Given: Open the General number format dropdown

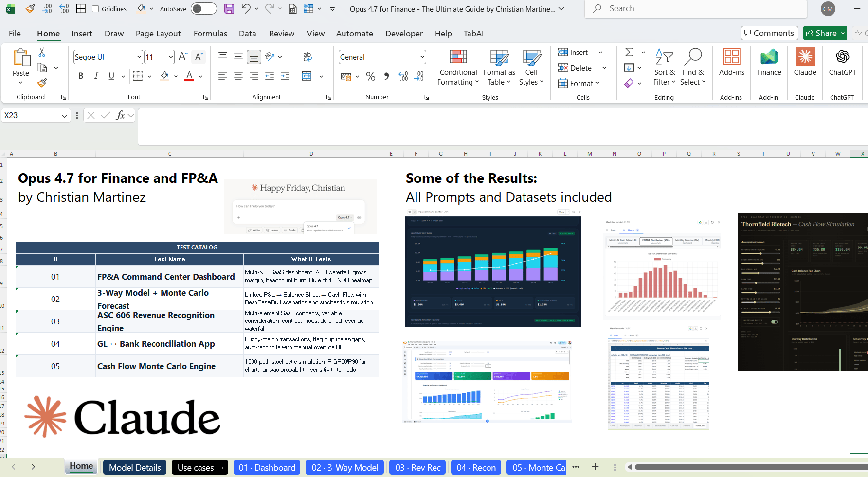Looking at the screenshot, I should pos(422,57).
